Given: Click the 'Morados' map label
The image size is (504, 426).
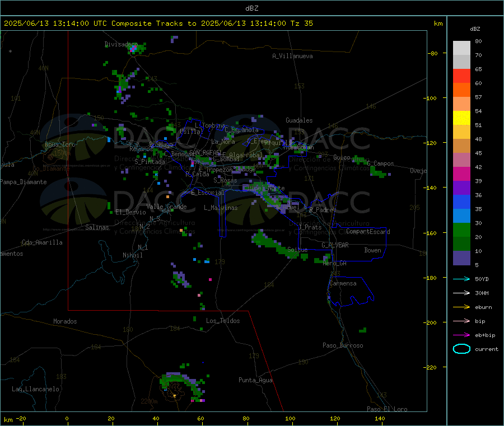Looking at the screenshot, I should (x=65, y=321).
